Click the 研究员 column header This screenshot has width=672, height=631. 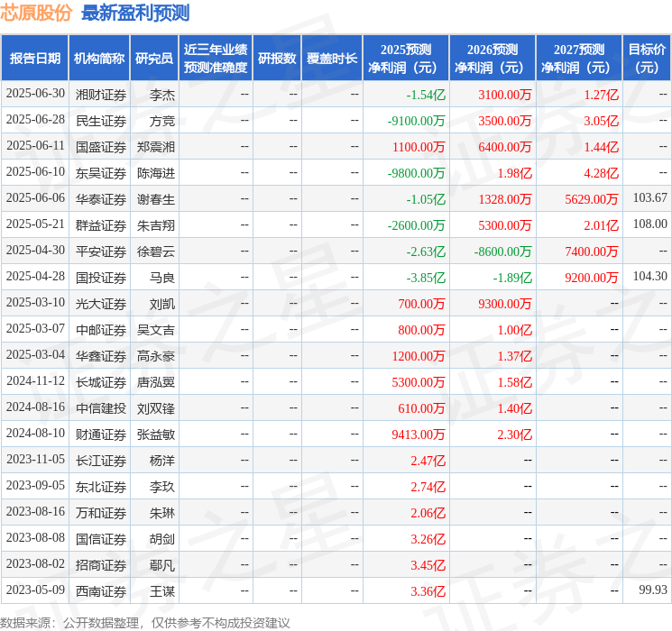(154, 58)
